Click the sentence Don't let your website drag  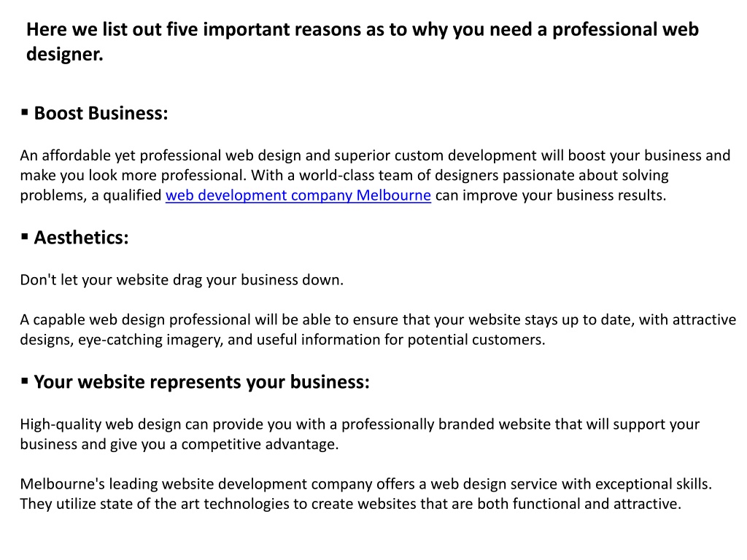182,280
